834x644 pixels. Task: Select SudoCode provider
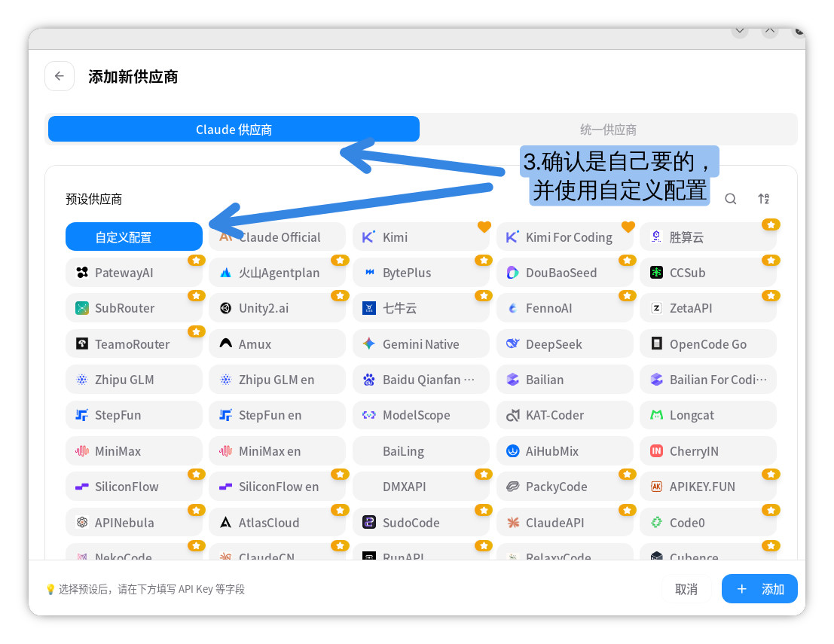point(420,522)
